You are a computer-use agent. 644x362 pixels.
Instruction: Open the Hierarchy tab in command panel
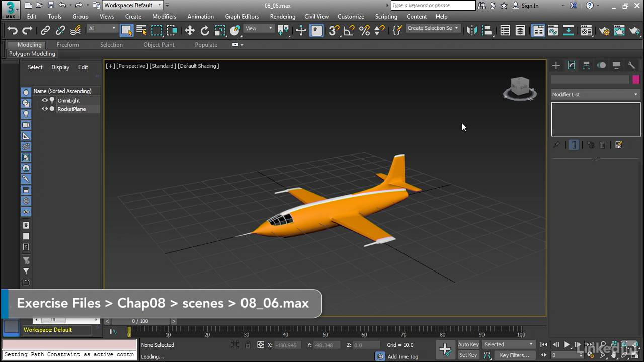coord(586,66)
